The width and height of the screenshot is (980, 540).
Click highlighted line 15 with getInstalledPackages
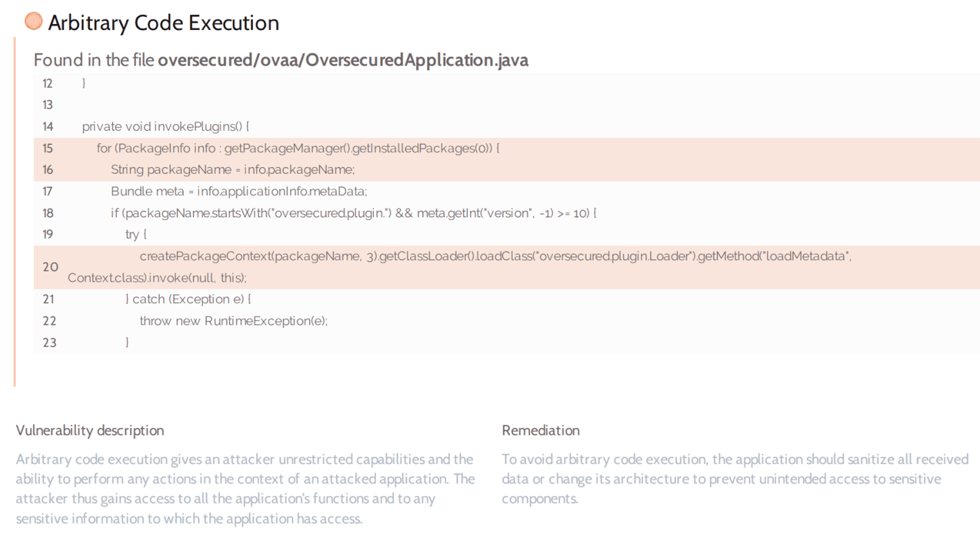point(298,148)
